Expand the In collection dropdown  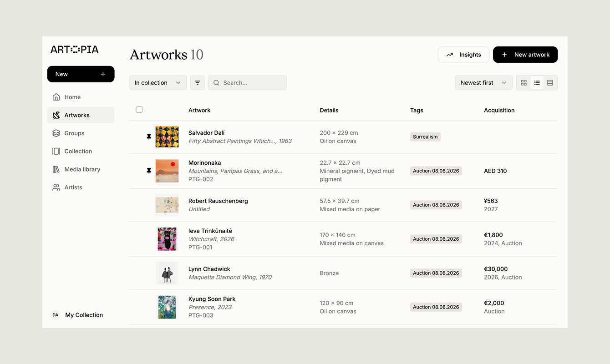158,83
